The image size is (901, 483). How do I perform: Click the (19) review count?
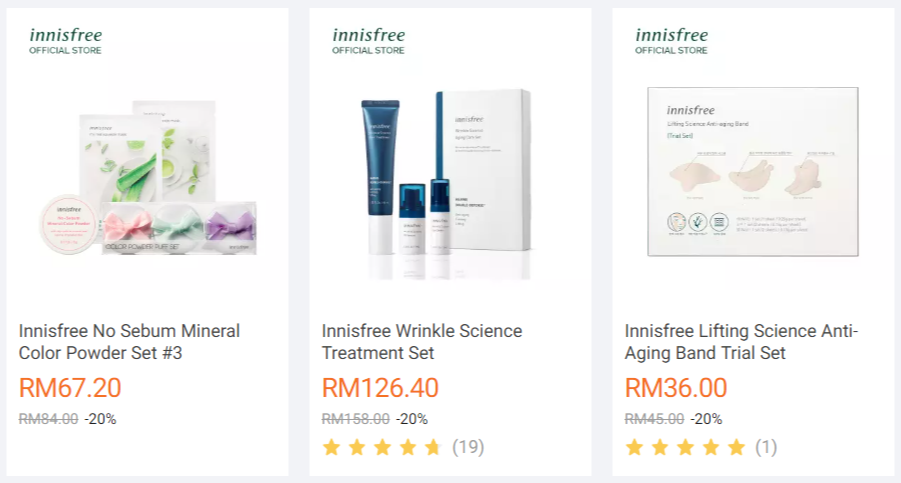pos(468,447)
